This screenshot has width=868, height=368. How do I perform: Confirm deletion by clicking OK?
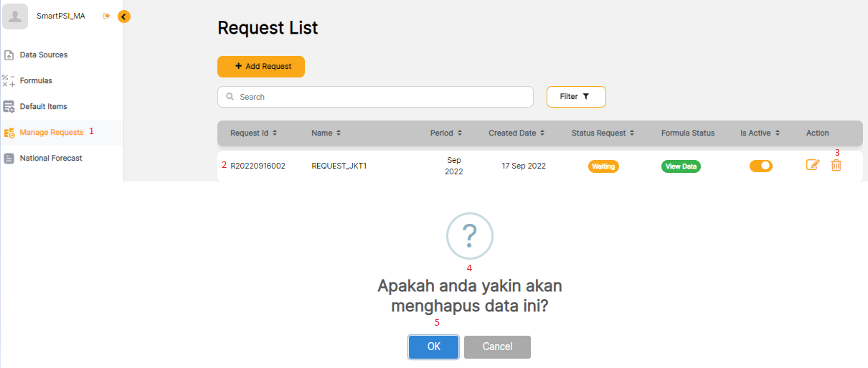(433, 346)
